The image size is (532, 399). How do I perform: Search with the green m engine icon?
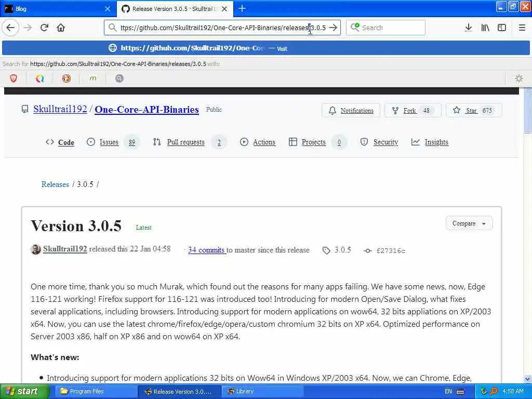coord(93,79)
